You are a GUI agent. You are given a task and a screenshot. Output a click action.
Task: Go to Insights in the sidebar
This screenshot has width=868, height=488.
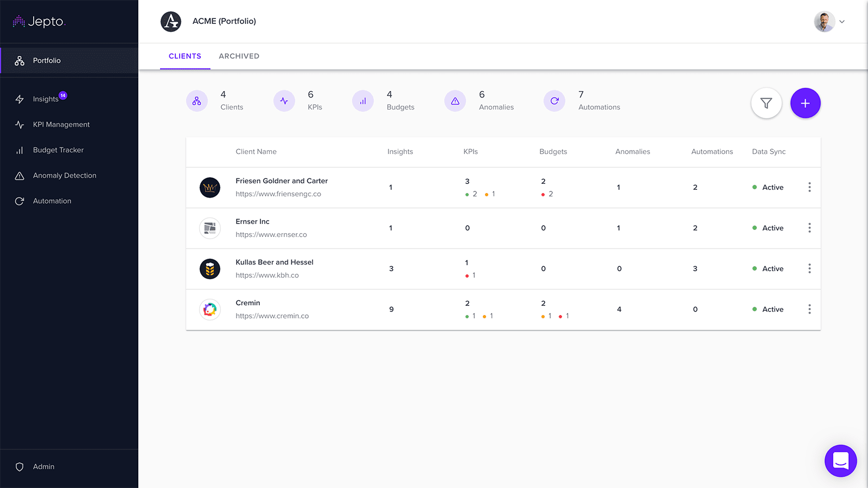click(x=46, y=99)
